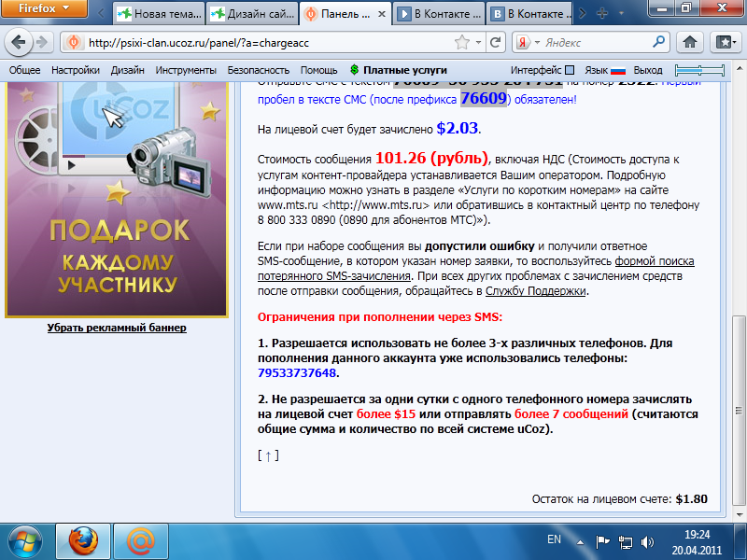Open the volume speaker tray icon
The width and height of the screenshot is (747, 560).
click(x=647, y=542)
